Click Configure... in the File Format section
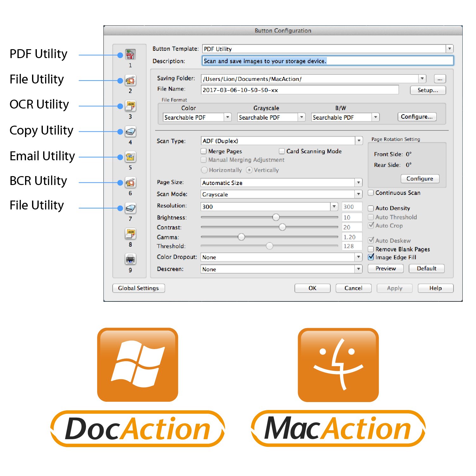The height and width of the screenshot is (476, 476). (417, 117)
